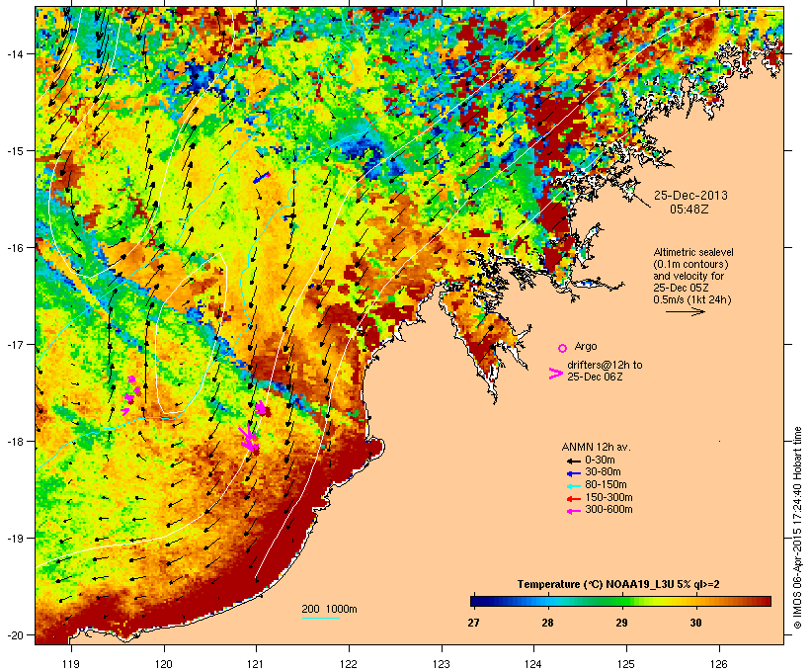Screen dimensions: 810x672
Task: Click the latitude axis label -20
Action: click(14, 634)
